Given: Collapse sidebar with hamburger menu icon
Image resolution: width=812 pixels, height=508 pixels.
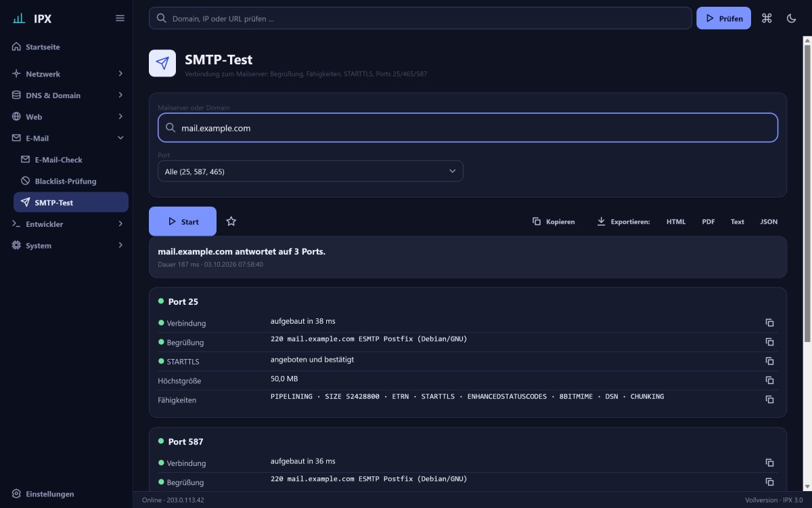Looking at the screenshot, I should (120, 18).
